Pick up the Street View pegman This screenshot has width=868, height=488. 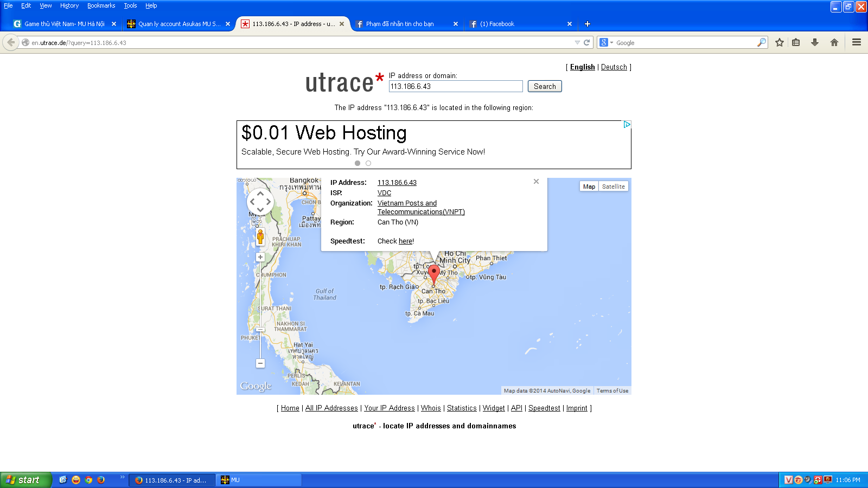tap(260, 237)
